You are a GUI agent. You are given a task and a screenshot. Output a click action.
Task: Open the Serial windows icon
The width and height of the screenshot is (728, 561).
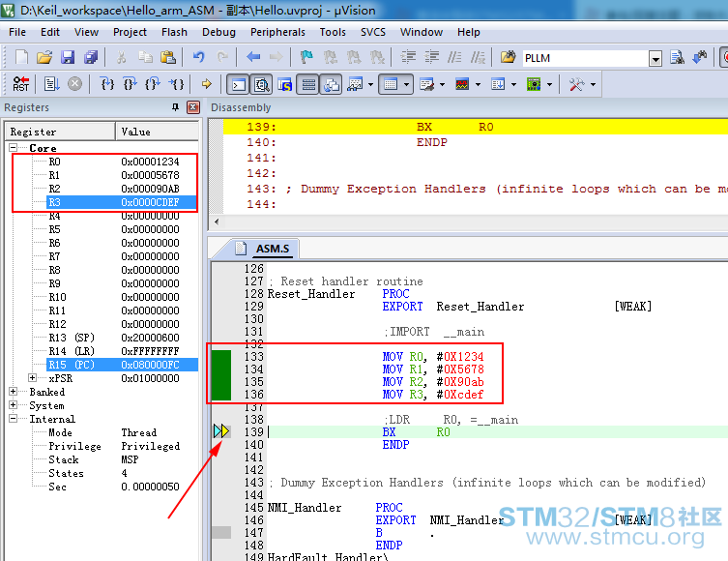point(426,84)
